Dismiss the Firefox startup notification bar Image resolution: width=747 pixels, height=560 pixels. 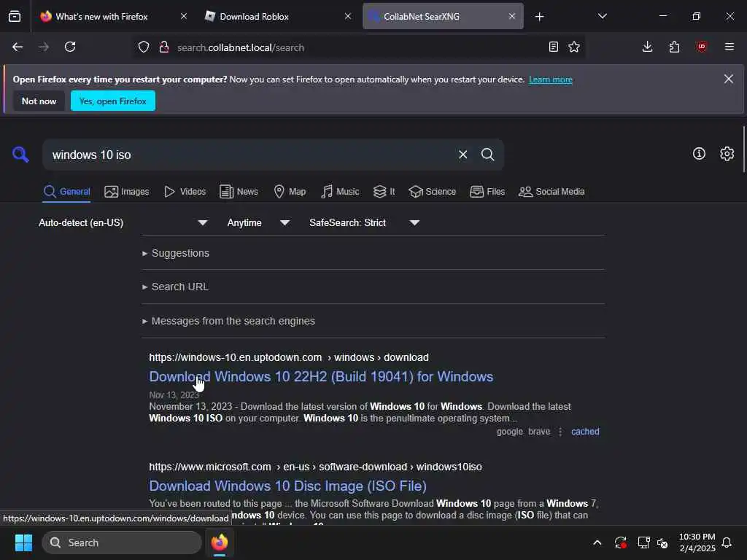pos(729,79)
